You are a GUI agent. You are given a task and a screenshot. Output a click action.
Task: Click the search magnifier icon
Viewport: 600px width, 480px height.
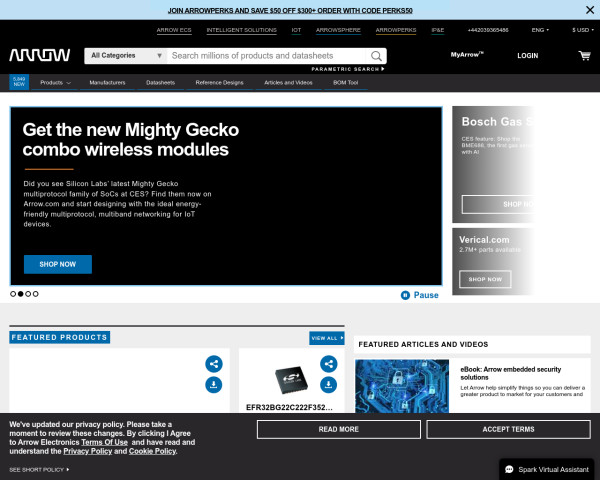click(378, 56)
